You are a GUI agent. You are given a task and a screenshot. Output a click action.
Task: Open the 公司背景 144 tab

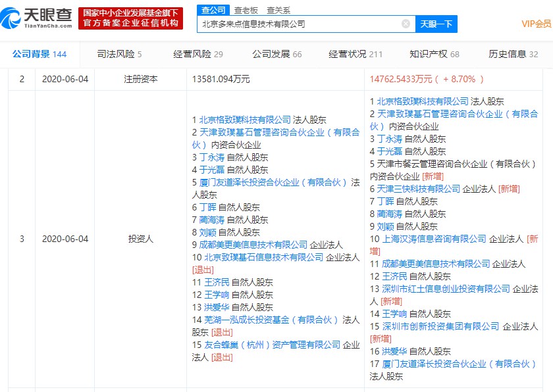39,54
